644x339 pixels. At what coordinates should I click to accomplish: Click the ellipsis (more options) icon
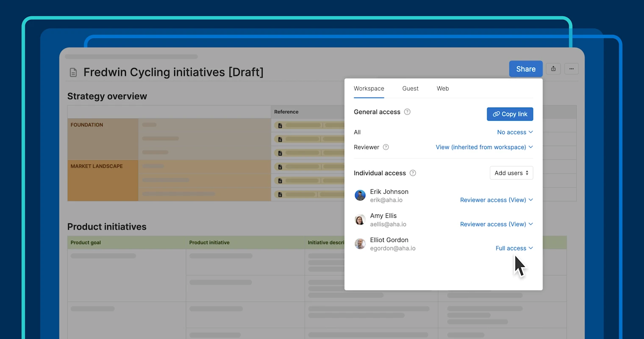(571, 69)
